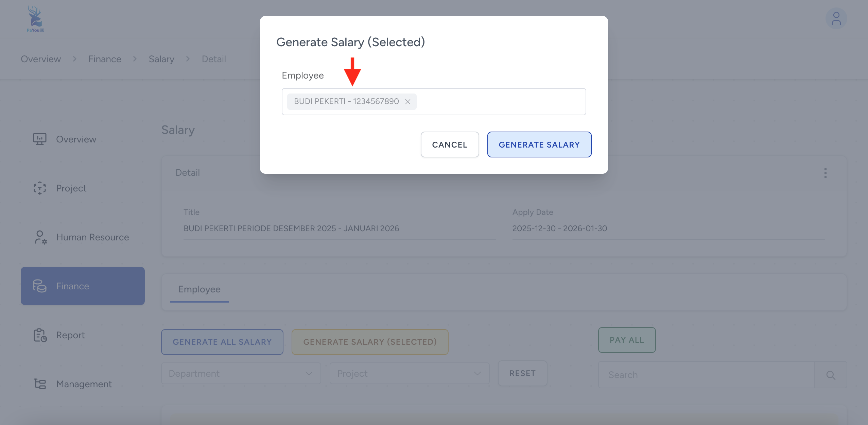This screenshot has height=425, width=868.
Task: Go to Finance in the breadcrumb
Action: (x=105, y=59)
